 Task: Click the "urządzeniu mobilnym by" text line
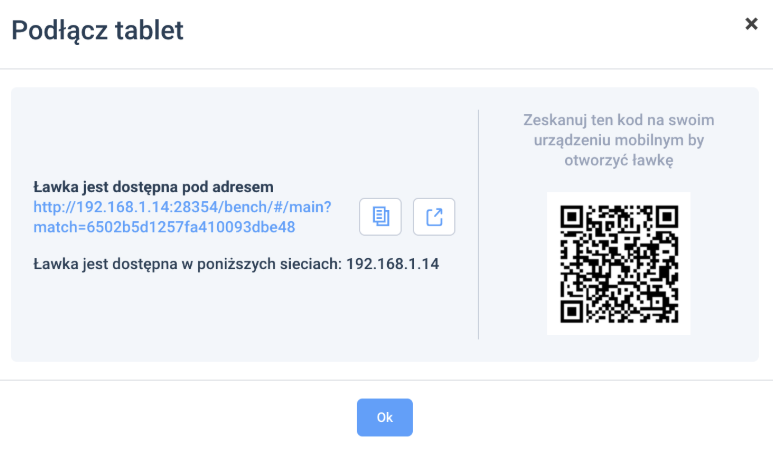[618, 140]
